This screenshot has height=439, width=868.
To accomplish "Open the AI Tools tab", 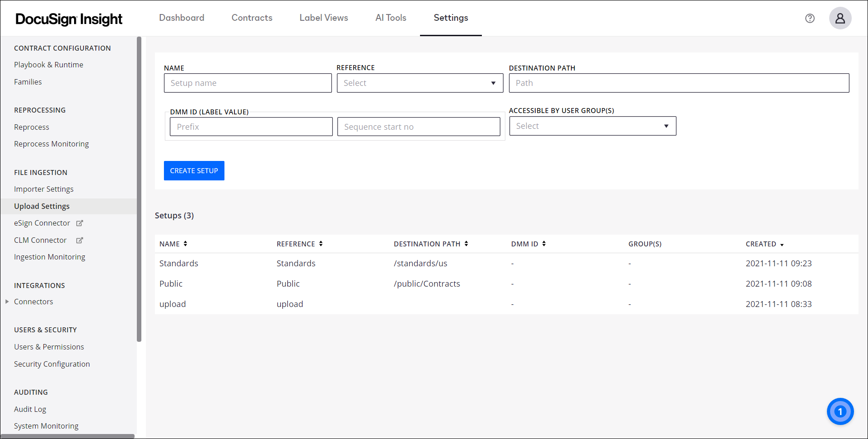I will pyautogui.click(x=391, y=18).
